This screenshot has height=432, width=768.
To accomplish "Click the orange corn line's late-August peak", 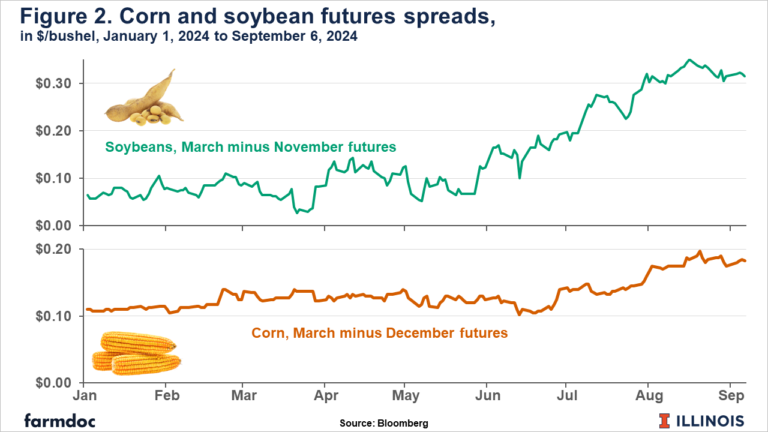I will (x=699, y=252).
